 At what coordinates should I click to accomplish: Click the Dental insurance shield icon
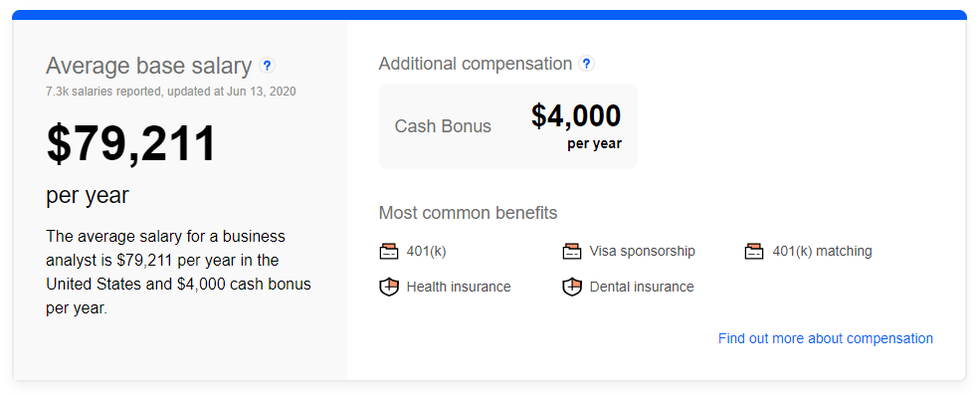click(x=572, y=288)
